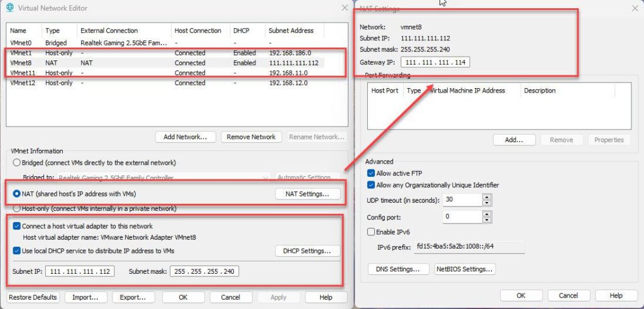Image resolution: width=644 pixels, height=309 pixels.
Task: Click the Apply button
Action: pyautogui.click(x=279, y=297)
